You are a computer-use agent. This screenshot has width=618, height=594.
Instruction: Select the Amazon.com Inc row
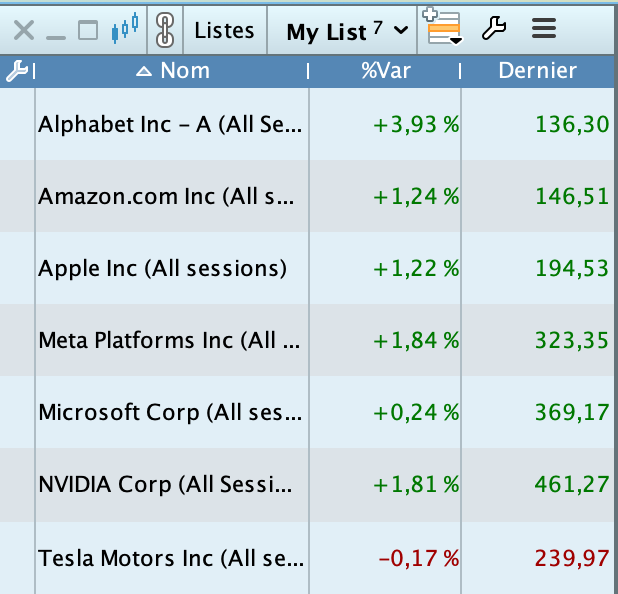pyautogui.click(x=167, y=197)
